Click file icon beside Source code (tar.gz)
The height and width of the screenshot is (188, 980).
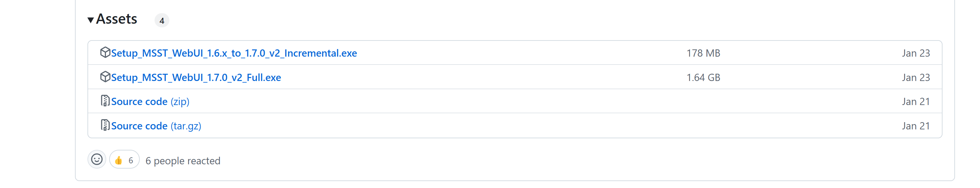(105, 125)
